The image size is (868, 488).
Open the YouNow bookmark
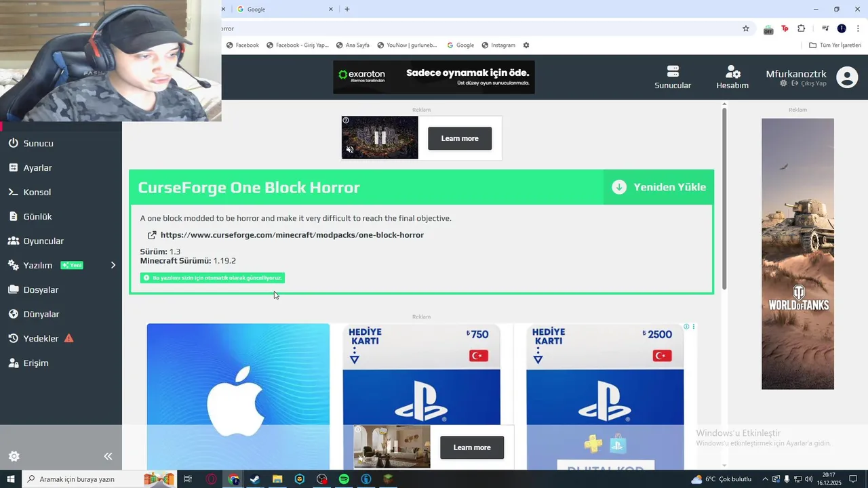coord(408,45)
